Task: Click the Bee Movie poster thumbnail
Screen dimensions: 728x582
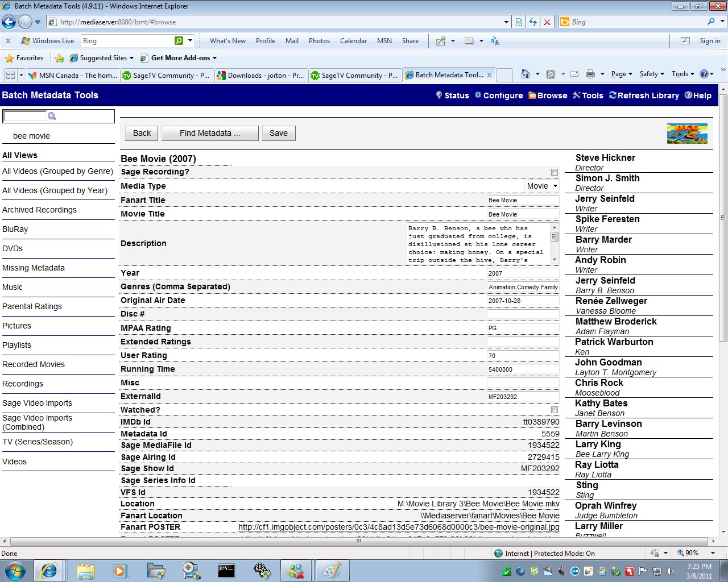Action: tap(687, 134)
